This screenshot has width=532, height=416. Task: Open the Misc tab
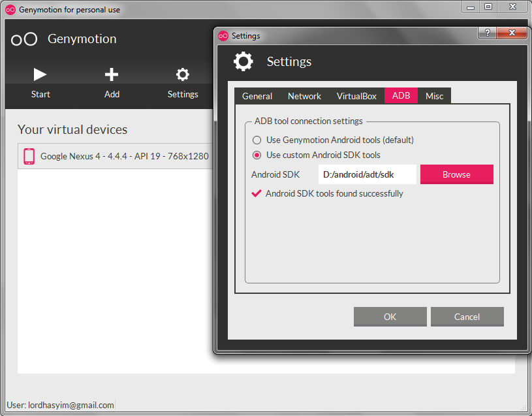pos(434,96)
